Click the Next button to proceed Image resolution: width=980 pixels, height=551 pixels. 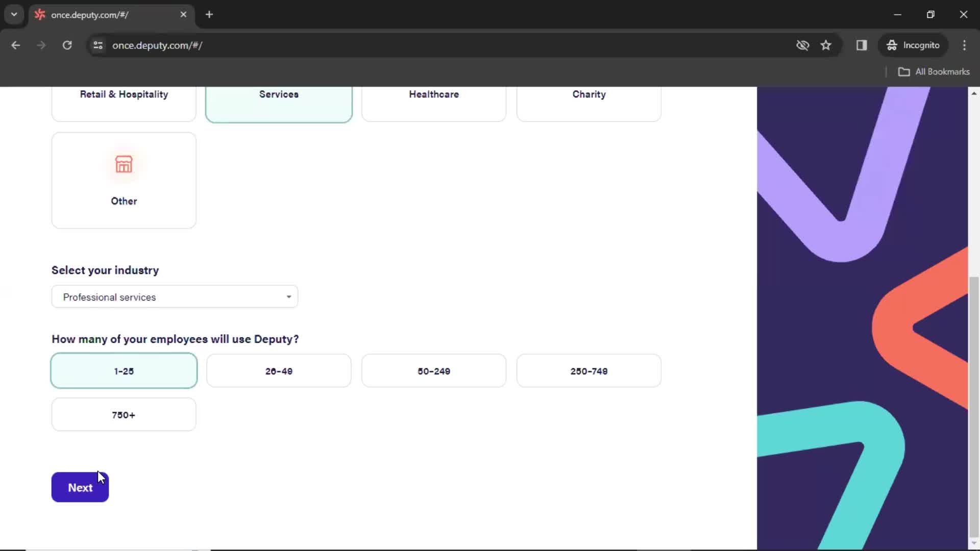[80, 487]
